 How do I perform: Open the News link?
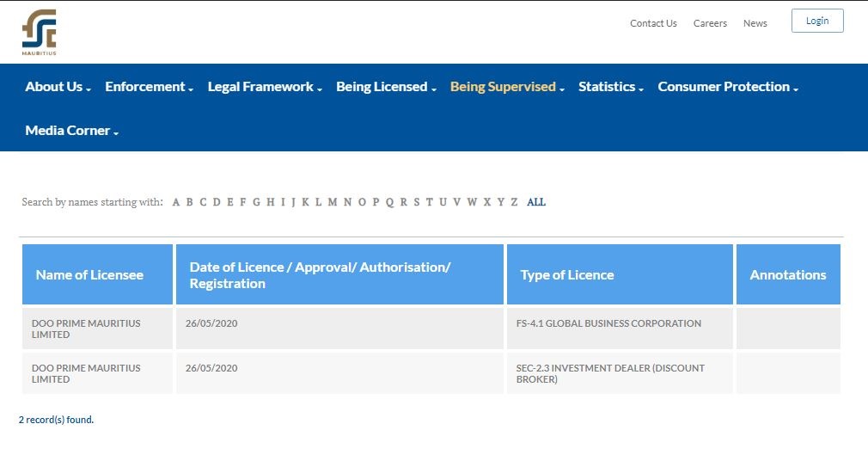click(x=755, y=23)
